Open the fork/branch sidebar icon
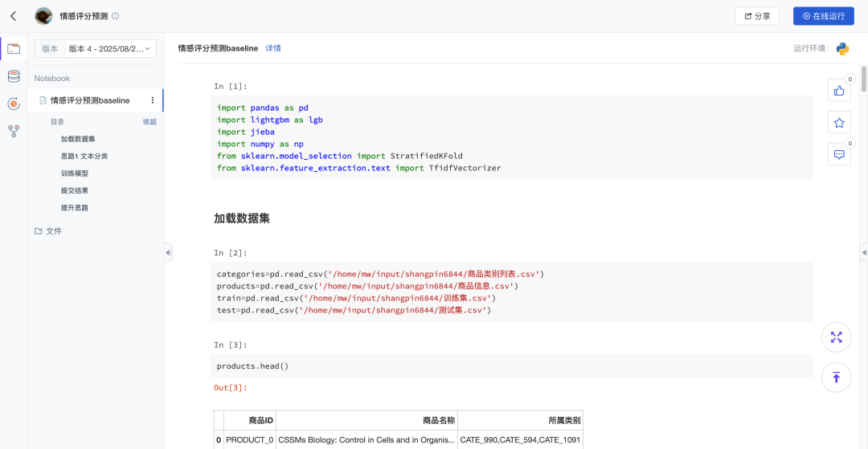Image resolution: width=868 pixels, height=449 pixels. pos(14,131)
